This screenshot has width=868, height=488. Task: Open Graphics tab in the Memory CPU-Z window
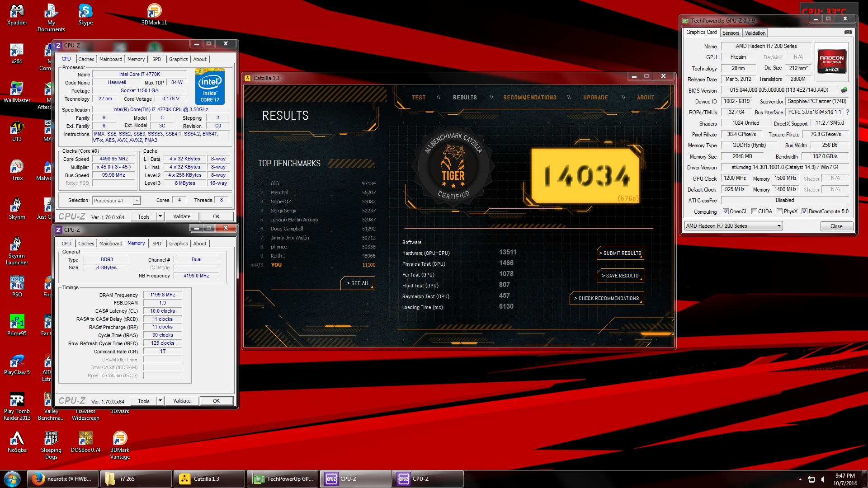click(178, 244)
